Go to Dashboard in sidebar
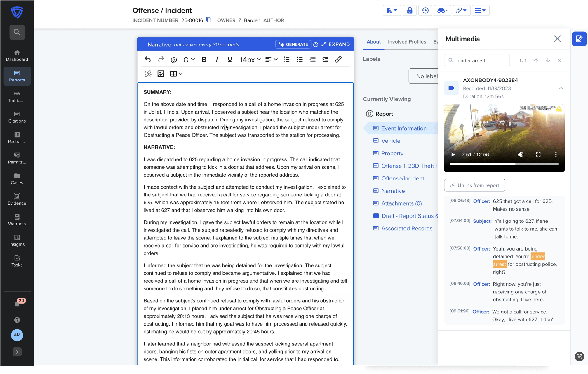Image resolution: width=588 pixels, height=374 pixels. (17, 55)
